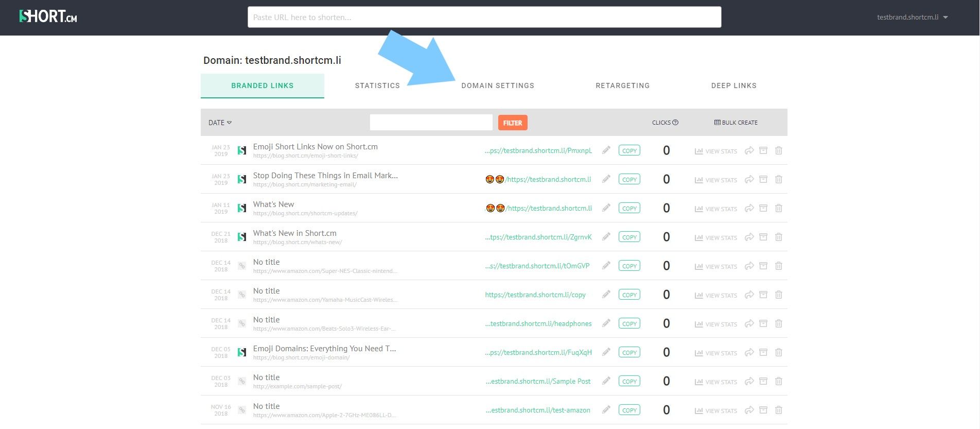Edit the Stop Doing These Things link

(x=606, y=179)
